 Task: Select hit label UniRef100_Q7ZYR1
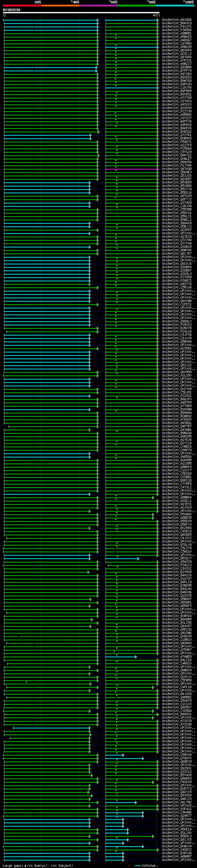177,135
